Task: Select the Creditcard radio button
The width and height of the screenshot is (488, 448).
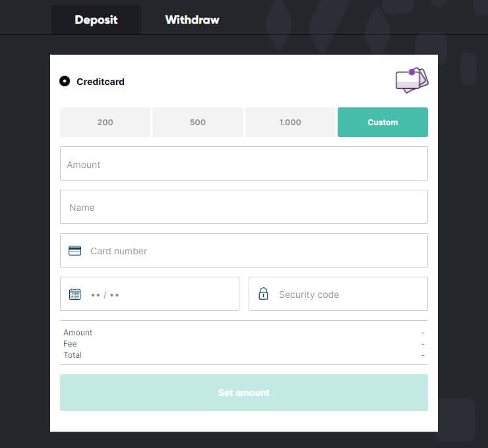Action: coord(65,82)
